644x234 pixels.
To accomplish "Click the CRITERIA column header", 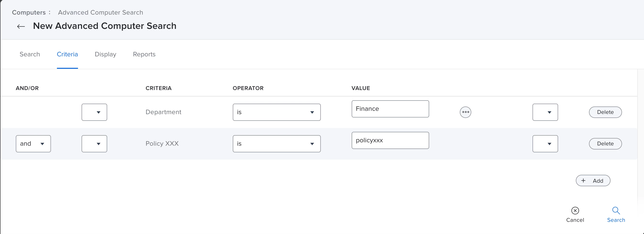I will pyautogui.click(x=159, y=88).
